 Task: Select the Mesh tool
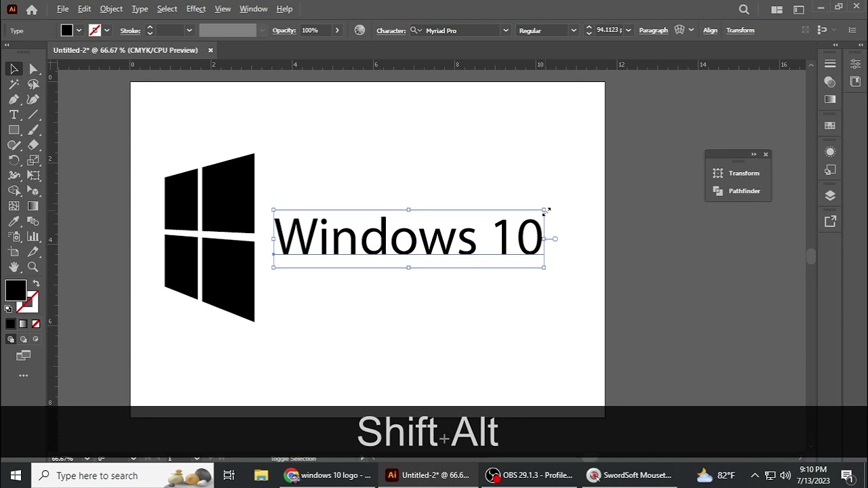point(14,206)
